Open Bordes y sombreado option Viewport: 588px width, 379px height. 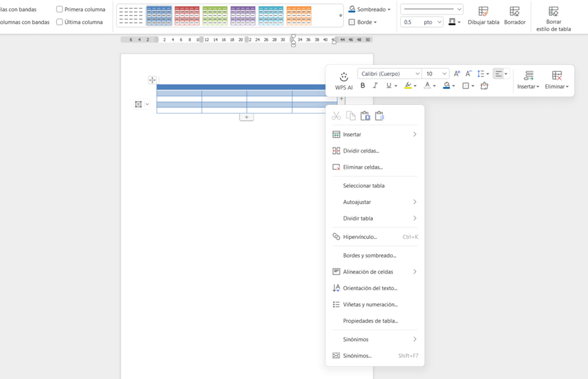pyautogui.click(x=369, y=256)
